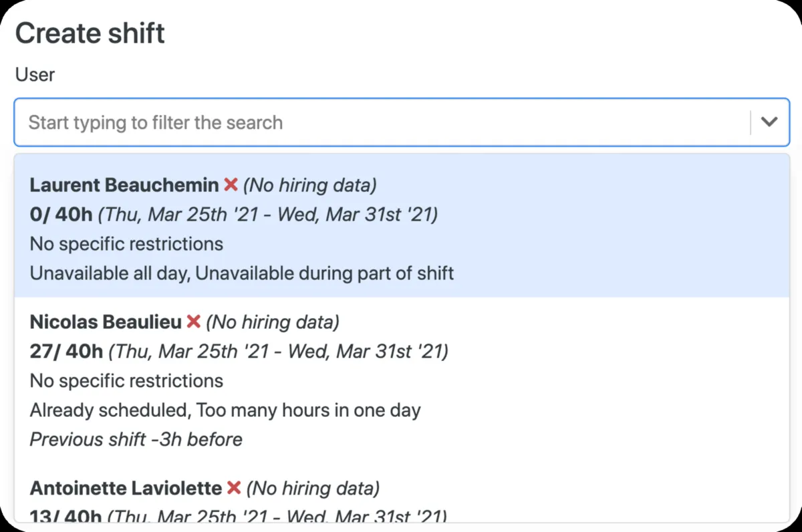
Task: Click the '27/ 40h' hours for Nicolas
Action: [66, 351]
